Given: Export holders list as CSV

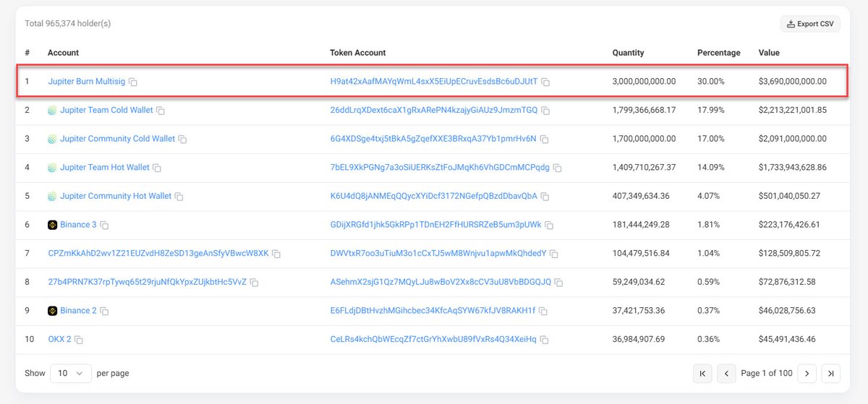Looking at the screenshot, I should click(810, 24).
